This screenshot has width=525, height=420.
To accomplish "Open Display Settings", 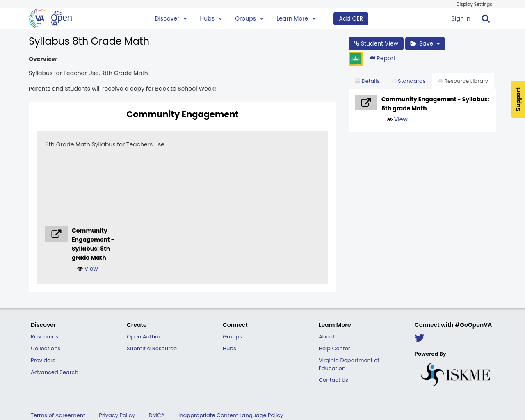I will (474, 4).
